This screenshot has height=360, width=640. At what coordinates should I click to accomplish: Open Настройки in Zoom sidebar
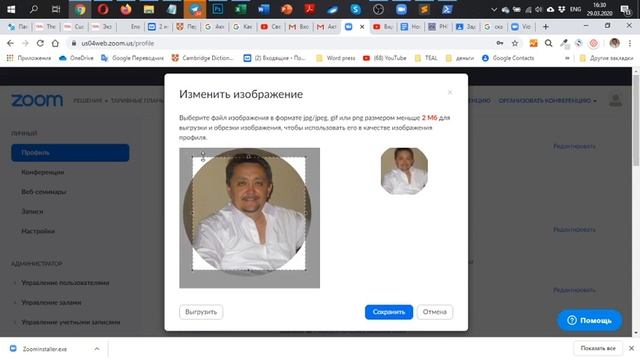(38, 231)
